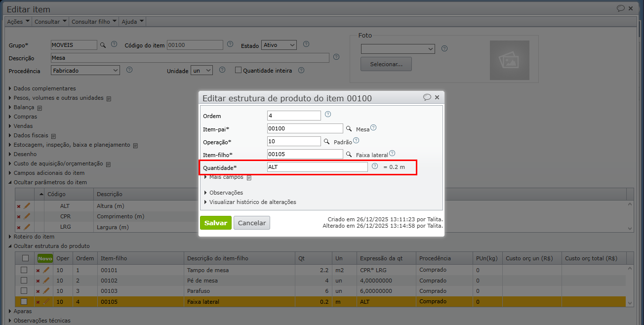Viewport: 644px width, 325px height.
Task: Expand Roteiro do item section
Action: tap(32, 237)
